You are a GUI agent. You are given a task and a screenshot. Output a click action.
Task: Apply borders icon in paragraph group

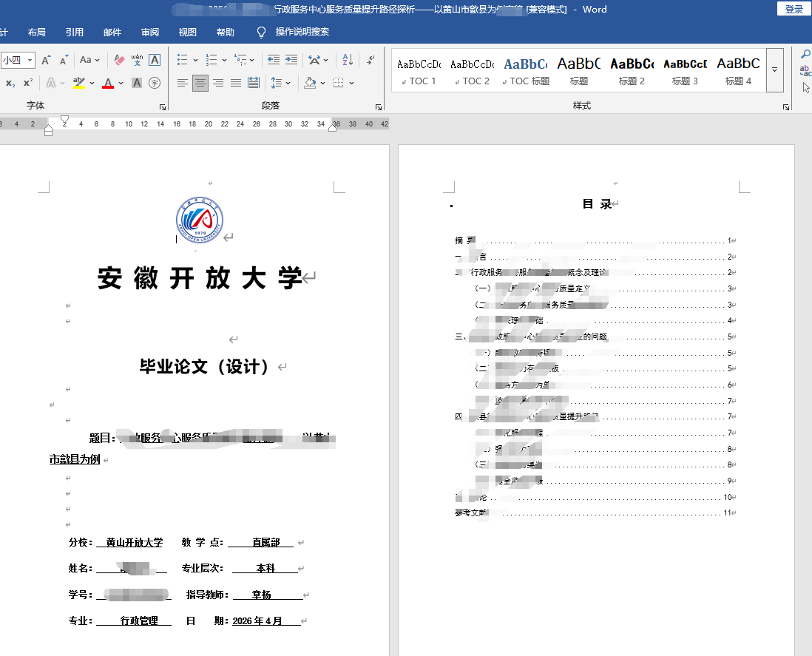[x=338, y=83]
